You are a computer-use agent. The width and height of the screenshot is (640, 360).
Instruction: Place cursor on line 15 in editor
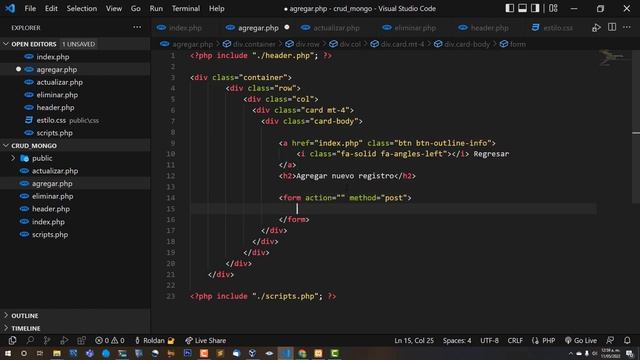click(x=393, y=209)
